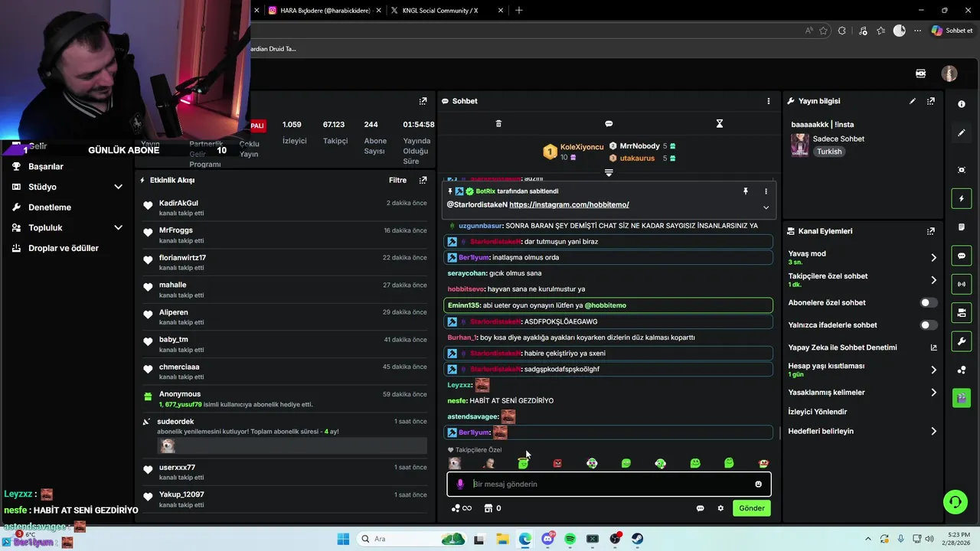Click the trash icon to clear chat
Image resolution: width=980 pixels, height=551 pixels.
click(498, 123)
